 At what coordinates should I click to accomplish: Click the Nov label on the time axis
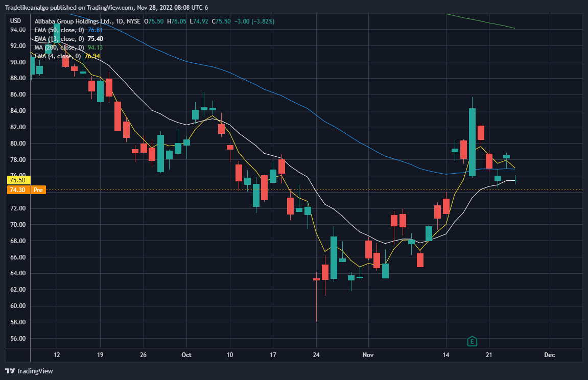click(x=368, y=355)
